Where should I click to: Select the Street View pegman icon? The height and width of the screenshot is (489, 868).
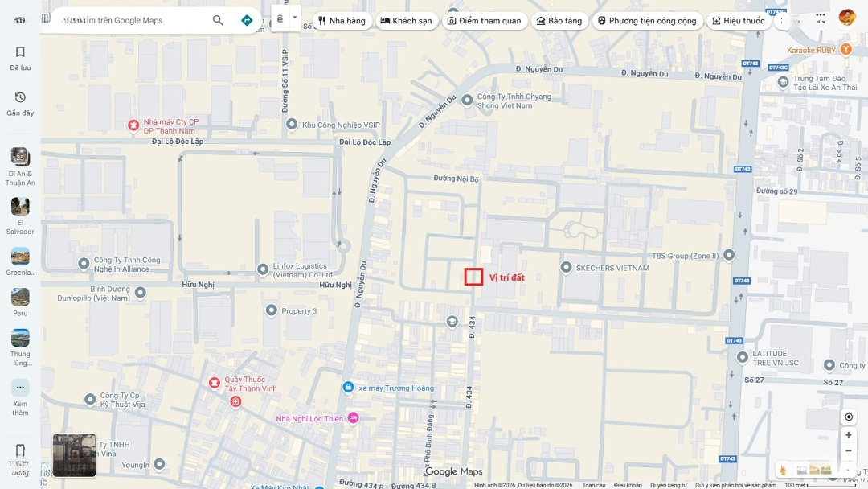click(x=783, y=470)
